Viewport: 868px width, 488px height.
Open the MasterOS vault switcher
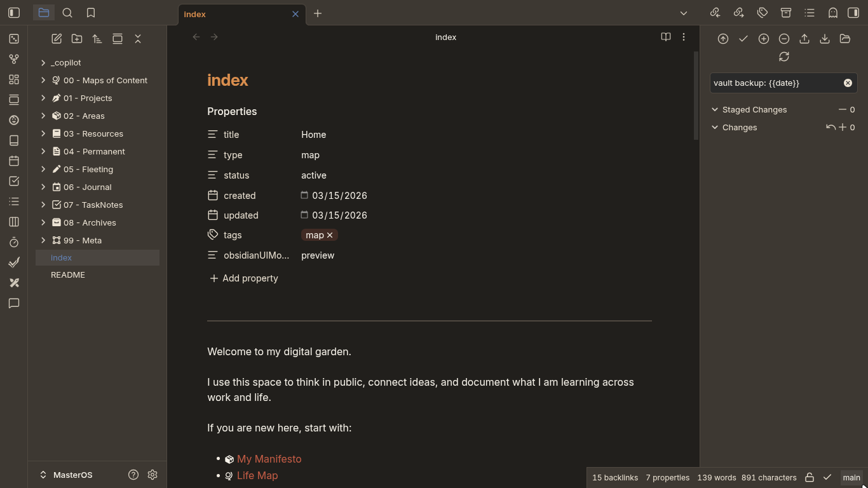[67, 475]
